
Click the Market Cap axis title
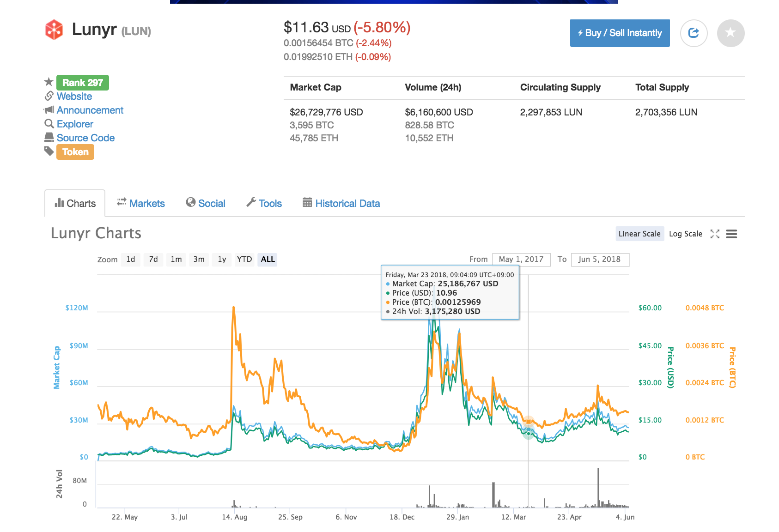click(57, 368)
